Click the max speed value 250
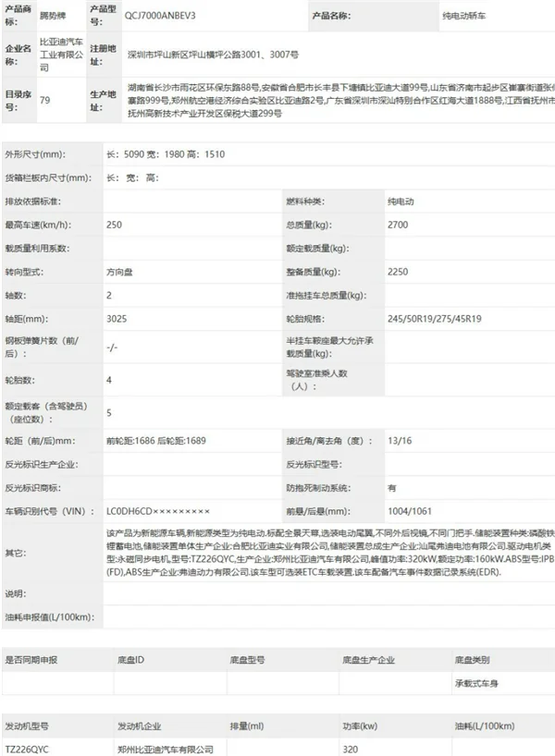This screenshot has width=555, height=756. click(x=114, y=225)
